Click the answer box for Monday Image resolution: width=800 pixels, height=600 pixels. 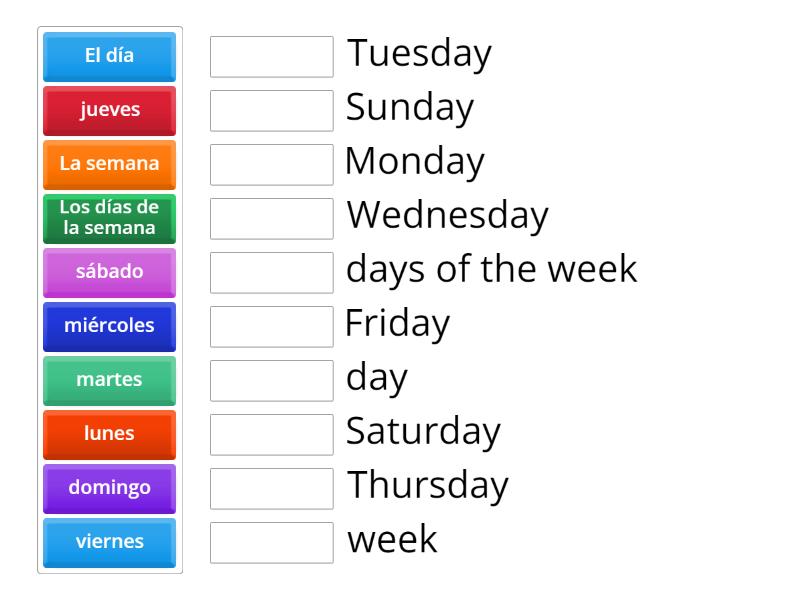[x=272, y=165]
